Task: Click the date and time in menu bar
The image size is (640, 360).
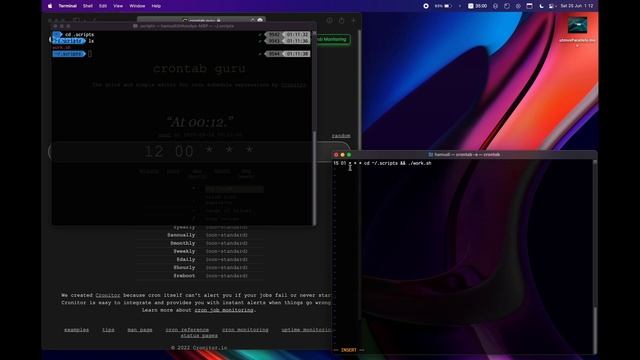Action: click(x=577, y=6)
